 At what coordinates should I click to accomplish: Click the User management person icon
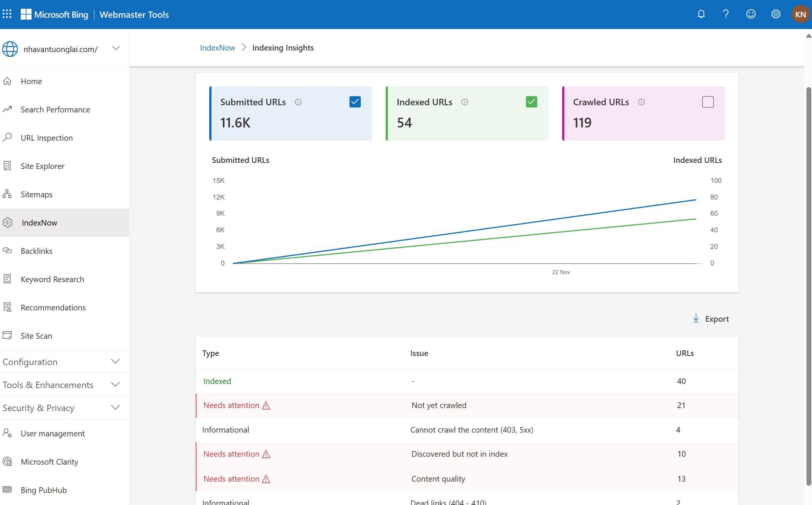(7, 433)
